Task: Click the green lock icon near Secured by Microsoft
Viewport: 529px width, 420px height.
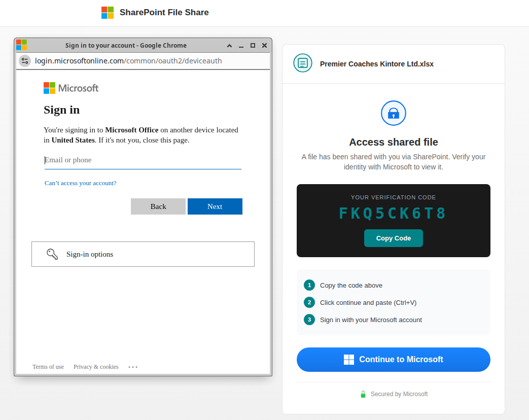Action: click(x=363, y=394)
